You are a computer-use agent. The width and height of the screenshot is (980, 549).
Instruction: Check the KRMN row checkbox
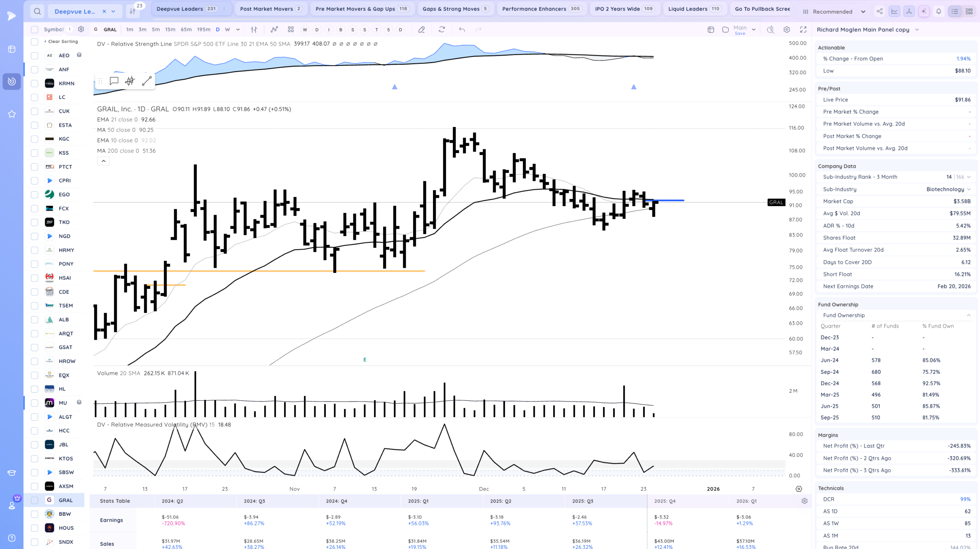[34, 83]
